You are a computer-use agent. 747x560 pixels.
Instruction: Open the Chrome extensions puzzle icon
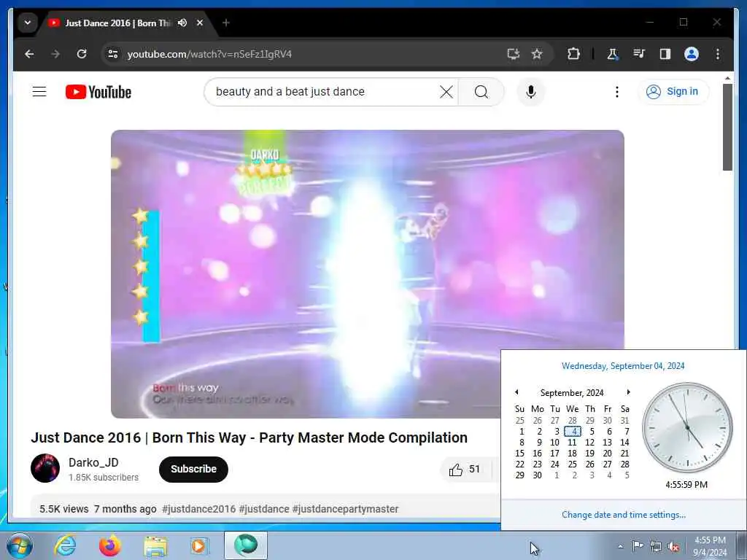point(573,54)
